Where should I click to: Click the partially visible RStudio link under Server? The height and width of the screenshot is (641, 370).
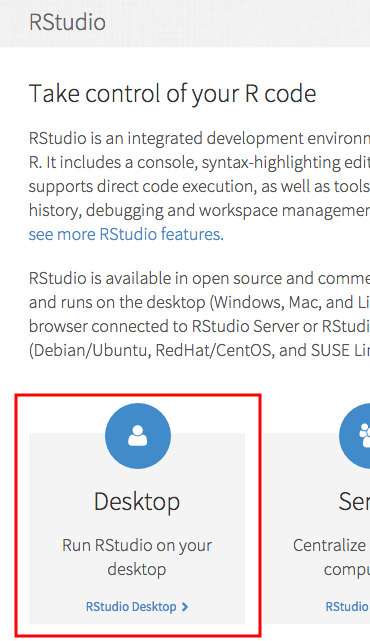pos(348,607)
